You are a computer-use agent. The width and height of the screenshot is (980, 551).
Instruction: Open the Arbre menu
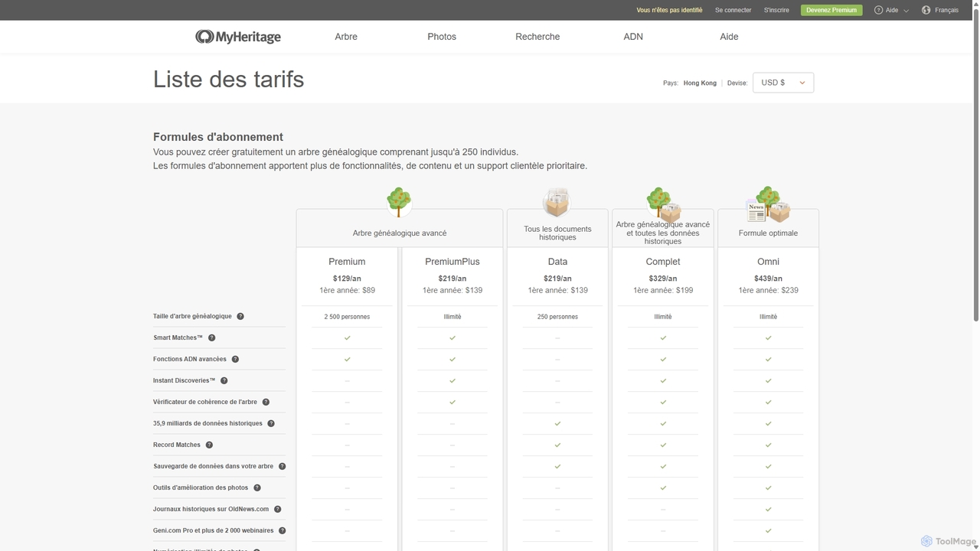pos(346,37)
